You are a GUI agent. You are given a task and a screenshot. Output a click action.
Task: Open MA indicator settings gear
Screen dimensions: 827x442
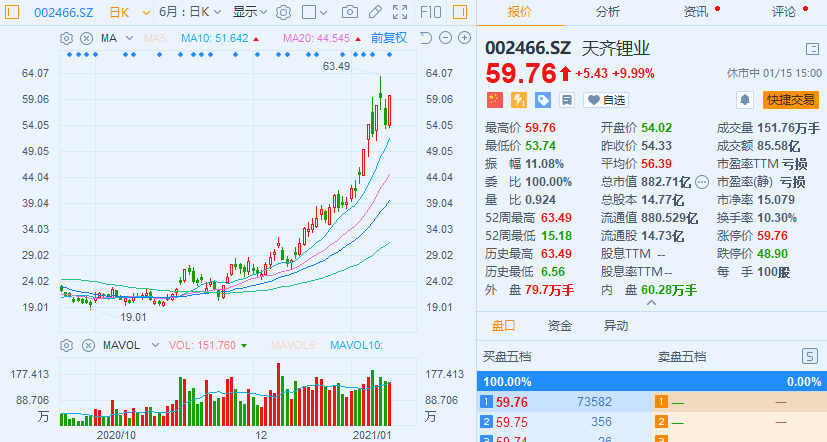66,39
